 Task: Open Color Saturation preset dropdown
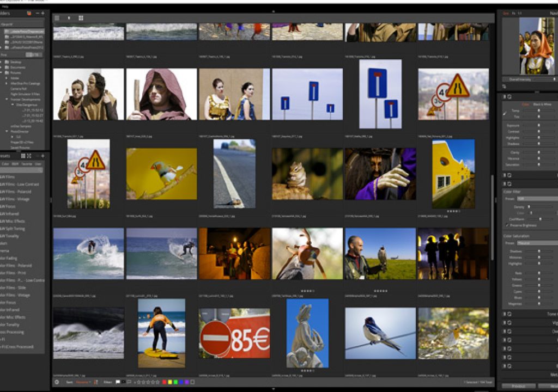coord(537,243)
